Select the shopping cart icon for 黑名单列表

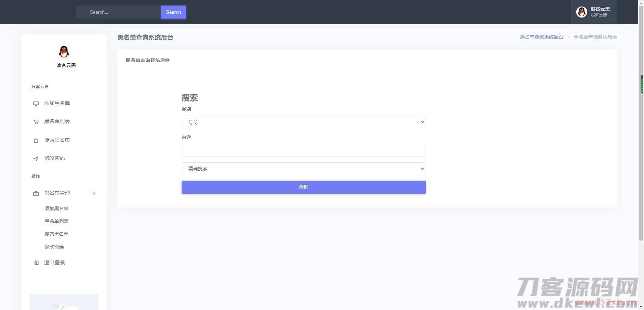pyautogui.click(x=36, y=121)
